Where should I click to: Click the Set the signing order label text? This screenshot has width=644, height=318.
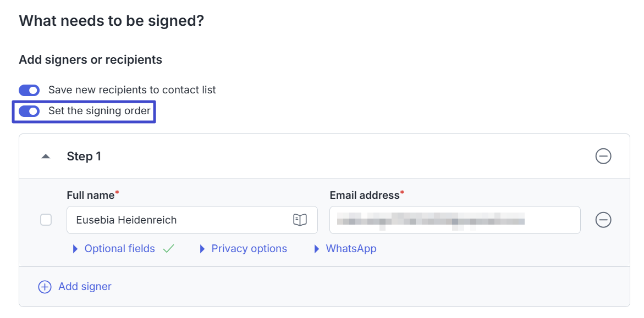pyautogui.click(x=99, y=111)
